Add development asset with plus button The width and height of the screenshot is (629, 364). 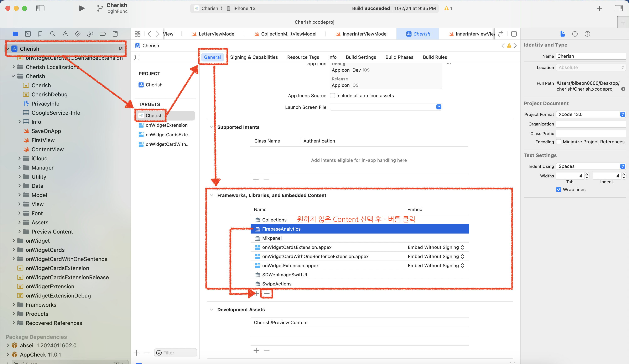click(256, 350)
